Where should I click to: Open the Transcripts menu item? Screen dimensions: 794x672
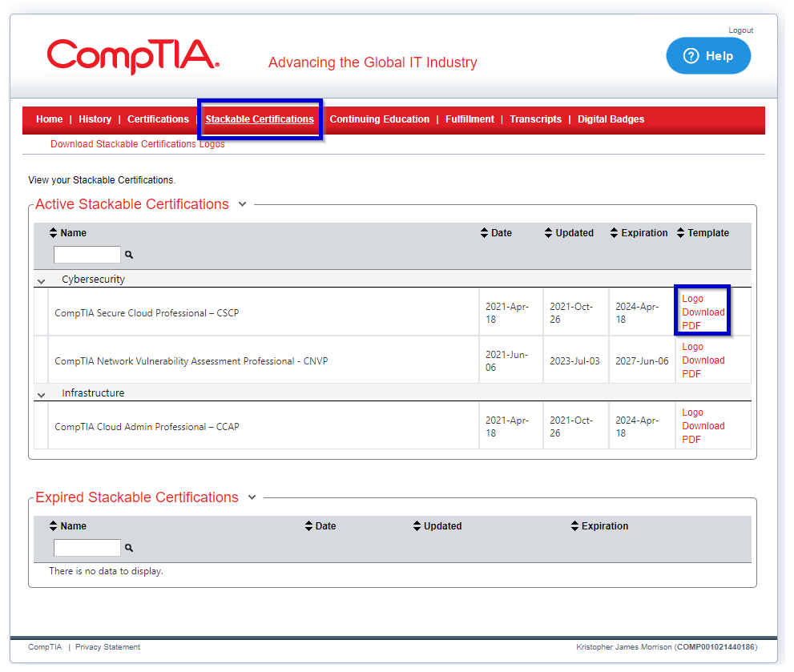coord(535,119)
